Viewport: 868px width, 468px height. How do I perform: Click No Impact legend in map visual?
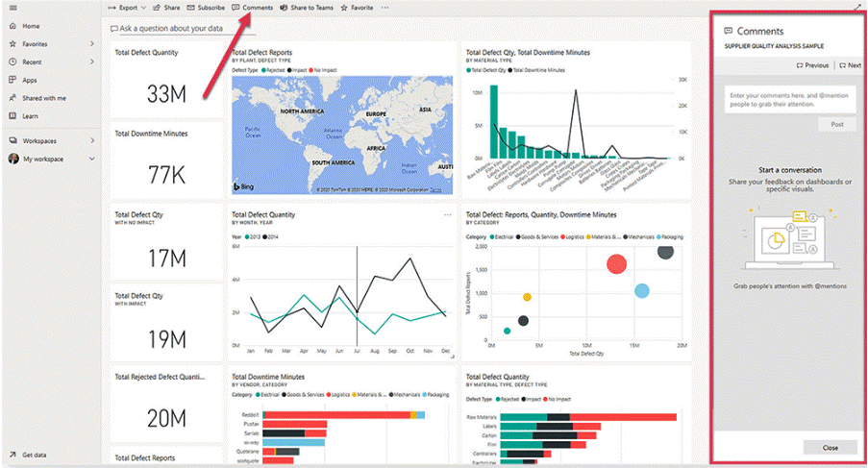point(323,70)
